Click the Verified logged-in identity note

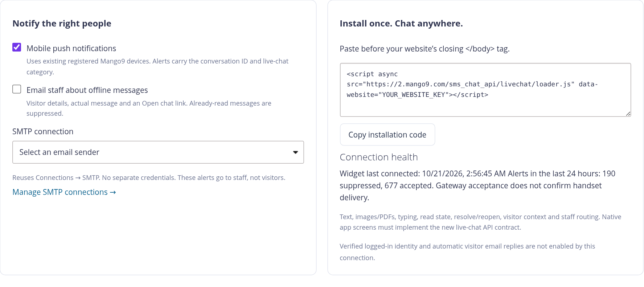[x=467, y=252]
